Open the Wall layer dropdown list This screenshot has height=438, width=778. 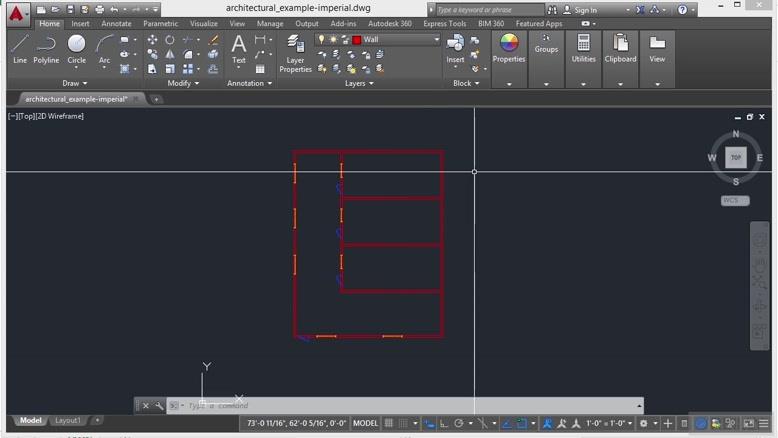pos(437,39)
